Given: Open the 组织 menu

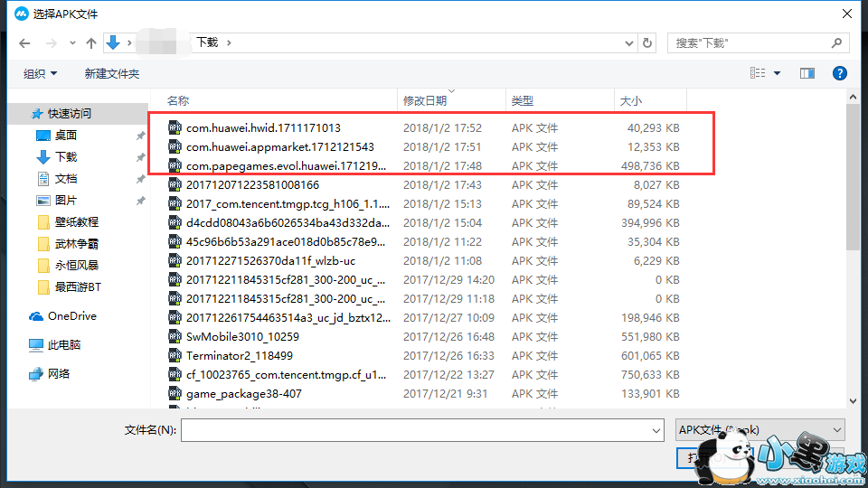Looking at the screenshot, I should 40,73.
